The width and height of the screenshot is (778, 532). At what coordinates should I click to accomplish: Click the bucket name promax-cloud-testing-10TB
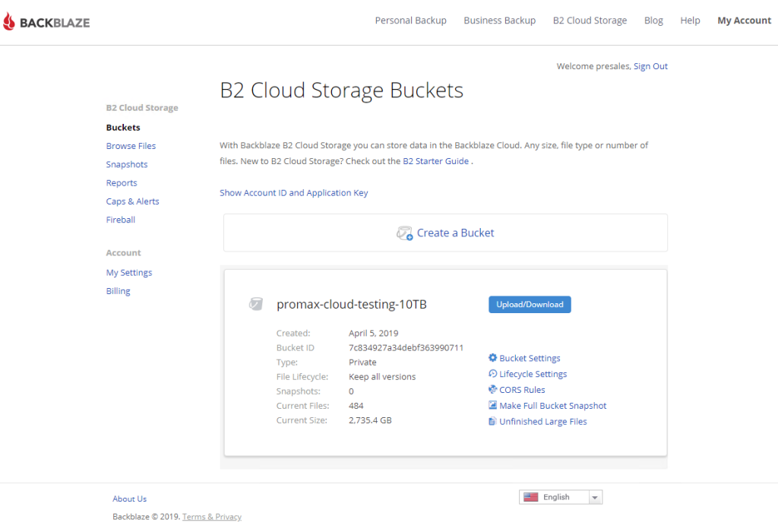[351, 304]
